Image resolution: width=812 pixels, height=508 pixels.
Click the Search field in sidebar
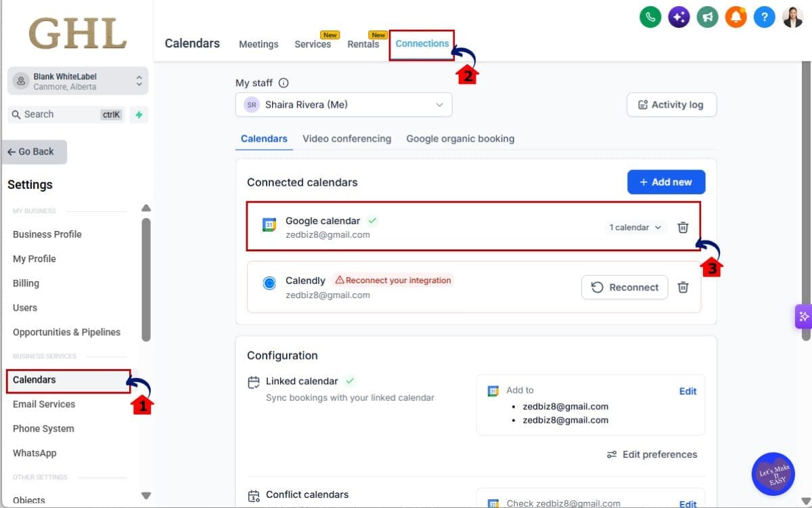(x=66, y=114)
